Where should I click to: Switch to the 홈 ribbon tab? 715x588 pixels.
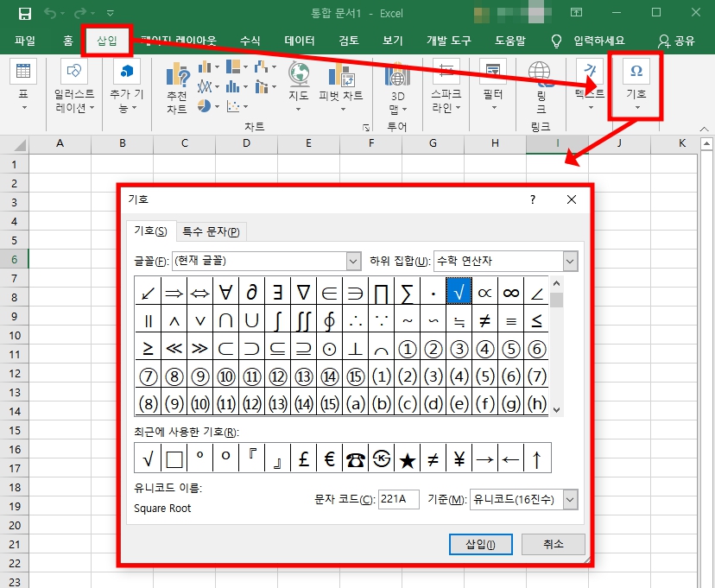68,41
